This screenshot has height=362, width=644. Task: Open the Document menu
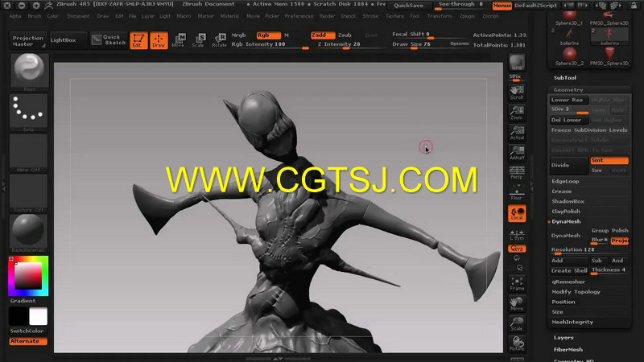[78, 16]
